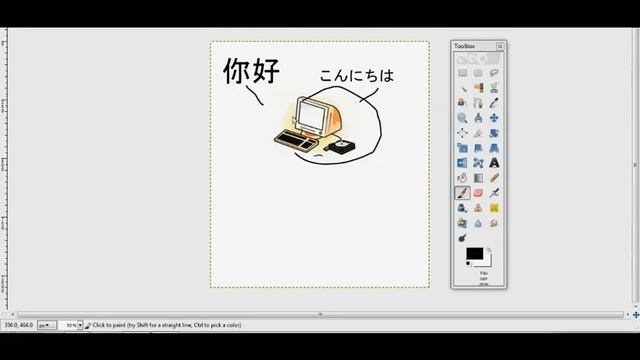640x360 pixels.
Task: Select the Fuzzy Select wand tool
Action: pyautogui.click(x=462, y=88)
